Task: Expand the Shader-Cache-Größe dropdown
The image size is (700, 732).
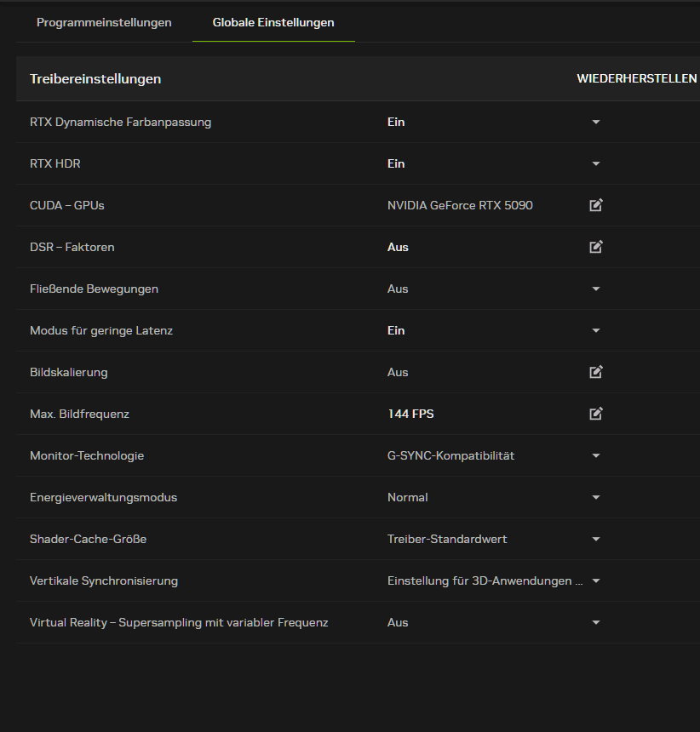Action: [x=596, y=539]
